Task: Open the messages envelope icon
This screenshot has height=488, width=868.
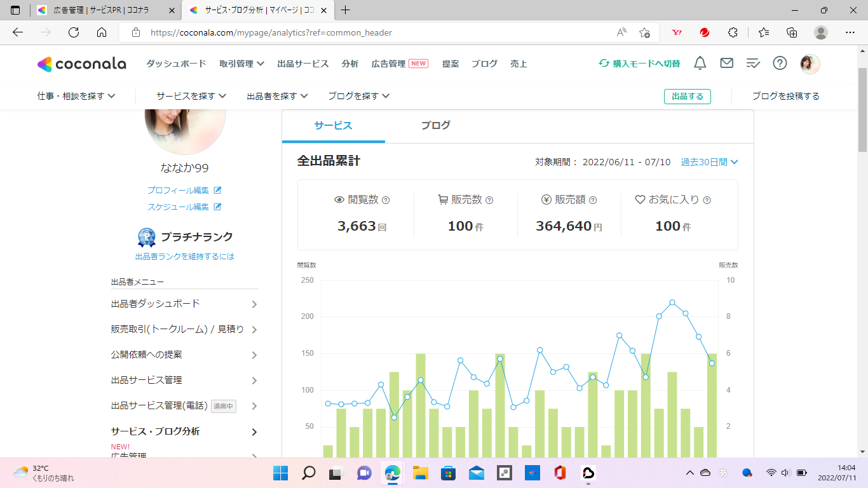Action: pos(726,63)
